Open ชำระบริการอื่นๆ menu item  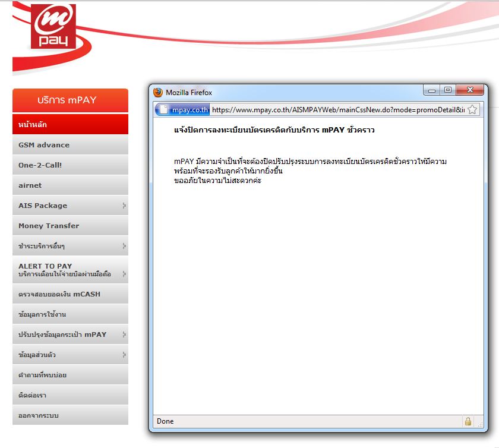(x=70, y=246)
